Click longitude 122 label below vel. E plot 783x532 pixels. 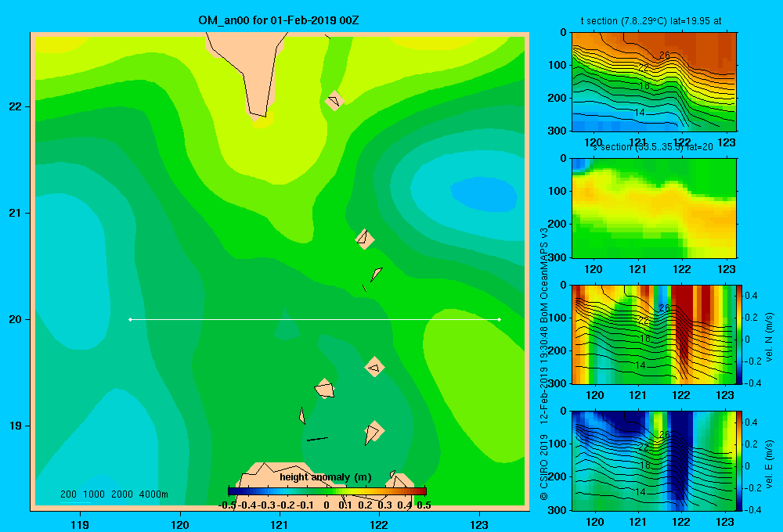coord(681,522)
